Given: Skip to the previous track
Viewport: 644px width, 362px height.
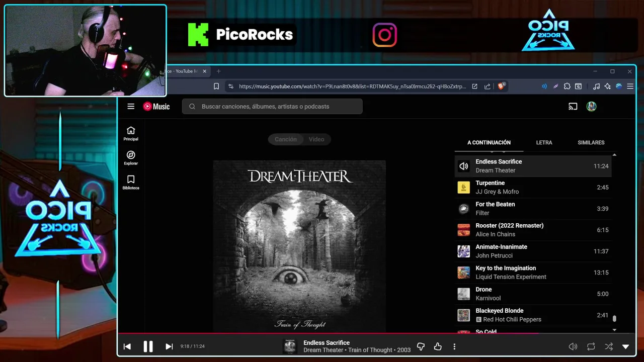Looking at the screenshot, I should pyautogui.click(x=127, y=346).
